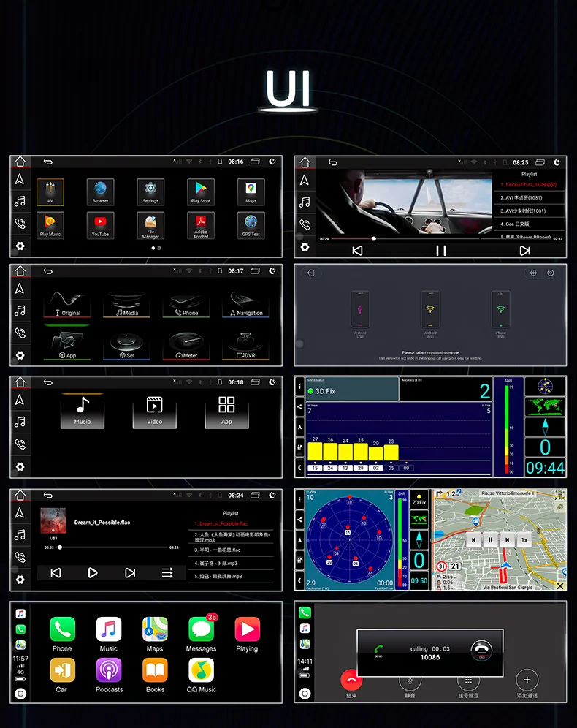
Task: Click the 3D Fix GNSS status indicator
Action: point(351,389)
